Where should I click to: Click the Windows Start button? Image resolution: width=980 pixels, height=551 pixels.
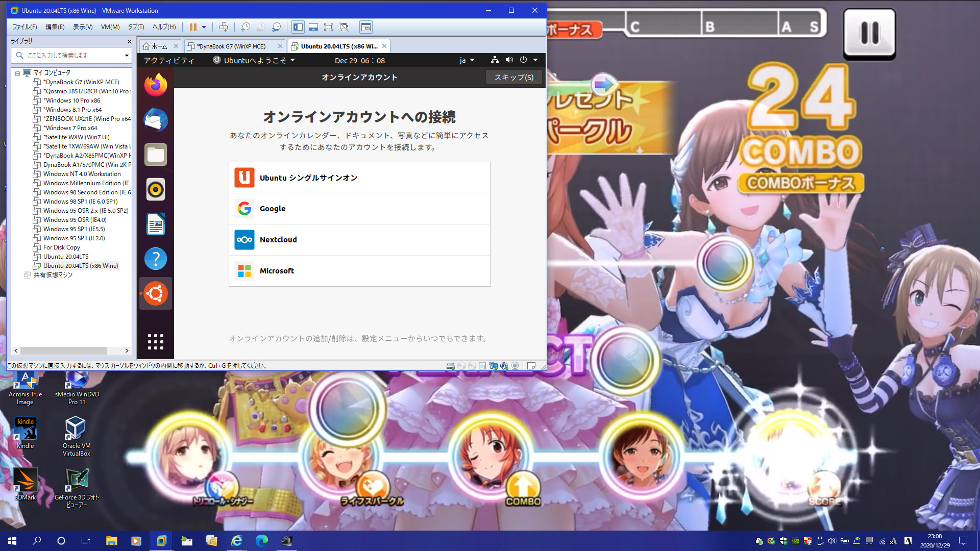click(12, 541)
